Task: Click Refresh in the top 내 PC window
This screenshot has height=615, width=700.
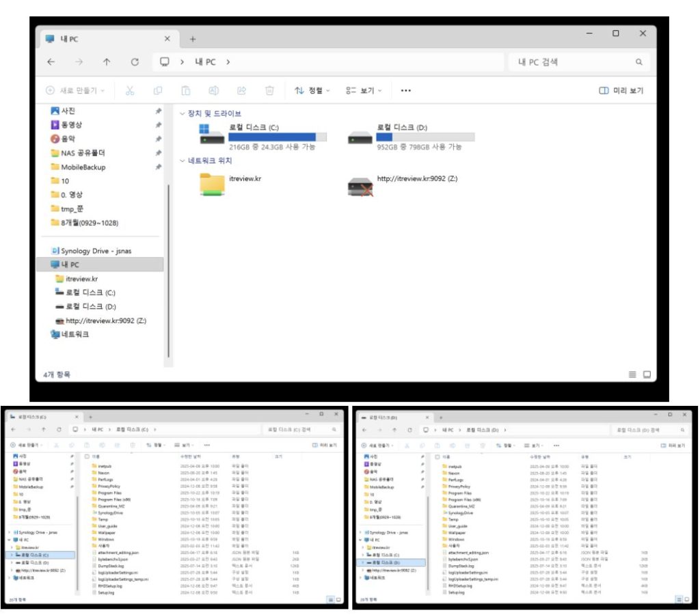Action: 135,62
